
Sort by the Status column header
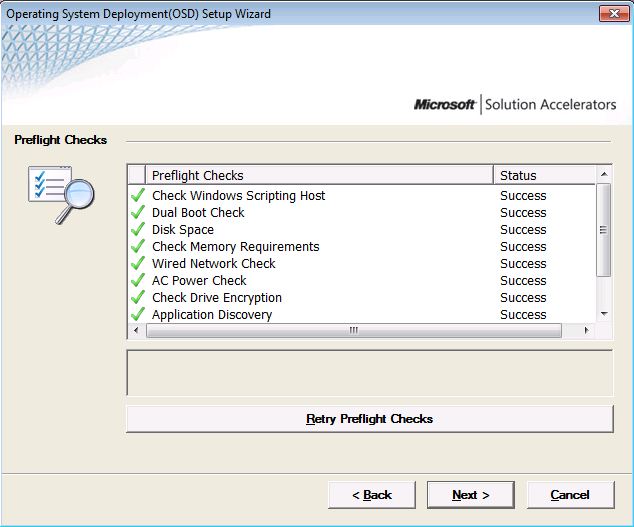545,175
